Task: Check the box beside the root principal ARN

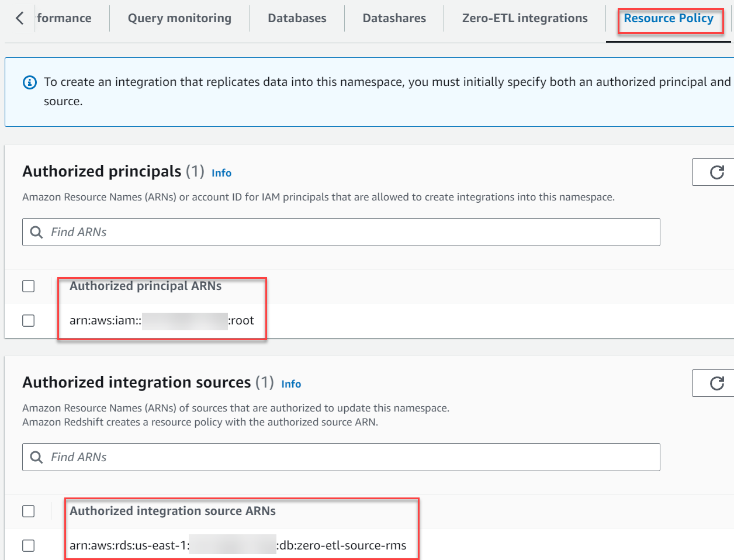Action: pos(28,320)
